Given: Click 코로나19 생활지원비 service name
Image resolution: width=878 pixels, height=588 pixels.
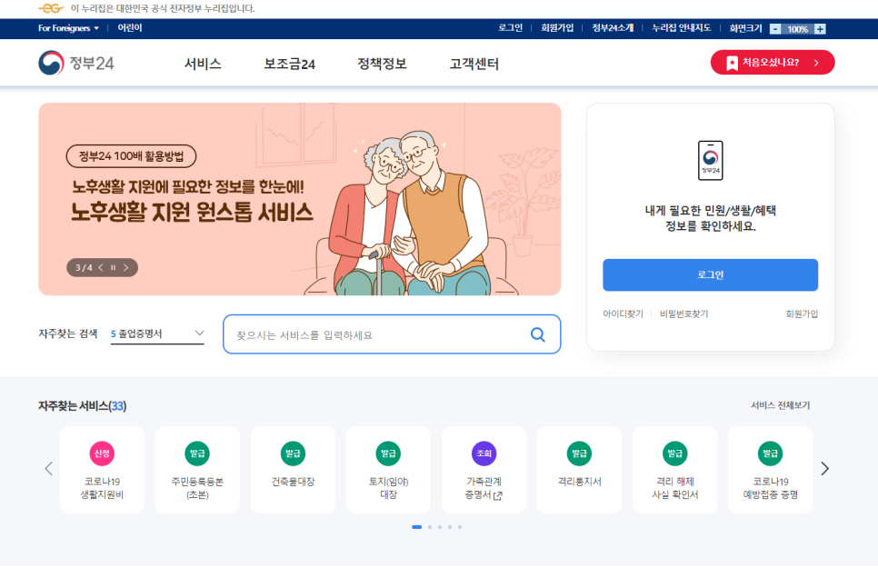Looking at the screenshot, I should coord(102,488).
